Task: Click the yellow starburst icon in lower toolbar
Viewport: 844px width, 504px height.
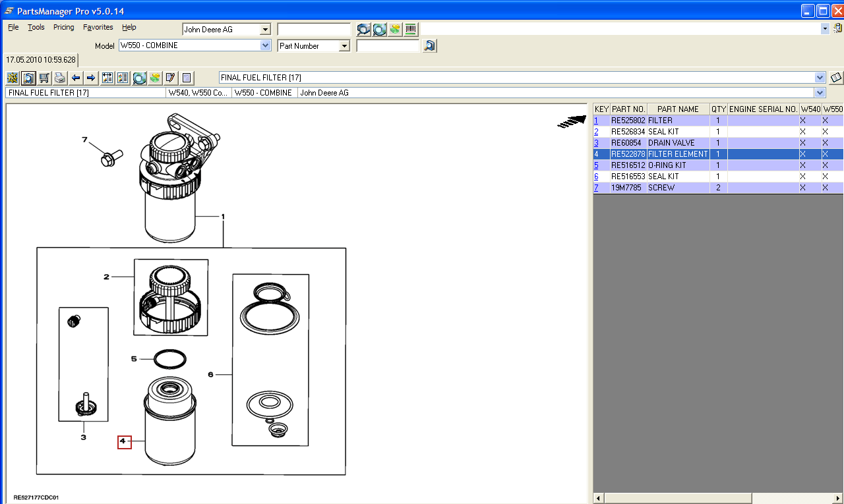Action: pos(12,78)
